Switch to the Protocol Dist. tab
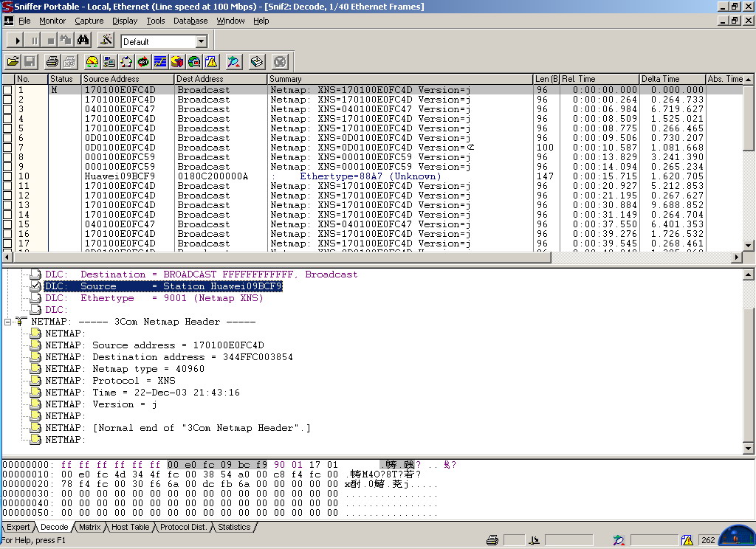Screen dimensions: 756x549 (183, 527)
